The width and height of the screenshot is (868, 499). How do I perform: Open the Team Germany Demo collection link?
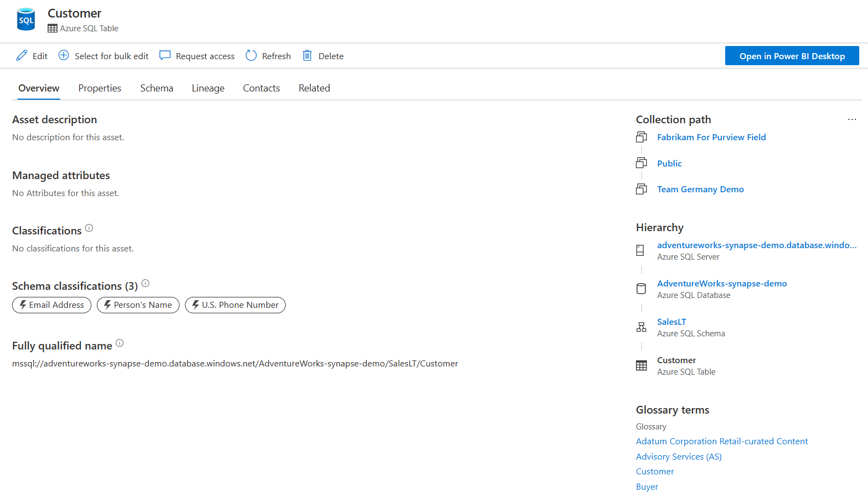[x=701, y=189]
